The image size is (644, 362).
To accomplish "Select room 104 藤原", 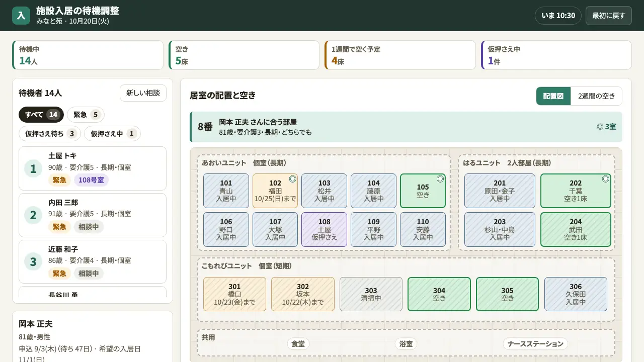I will tap(374, 191).
